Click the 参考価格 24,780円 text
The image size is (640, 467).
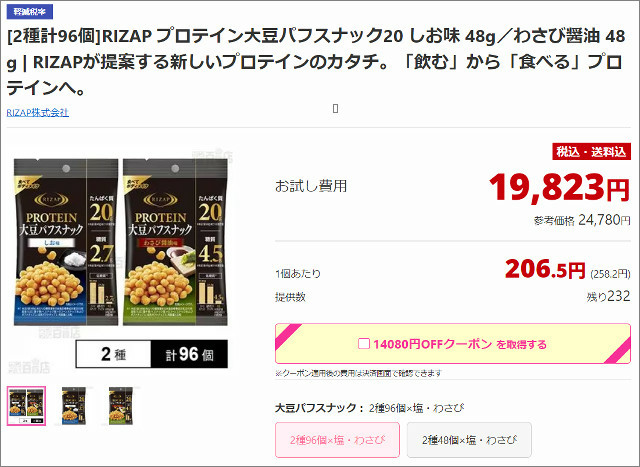[582, 220]
